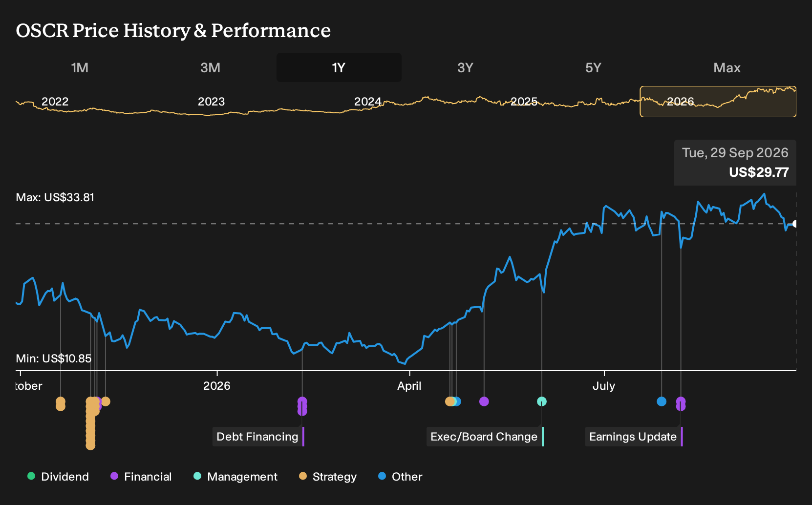Toggle the Strategy legend filter

pyautogui.click(x=328, y=477)
